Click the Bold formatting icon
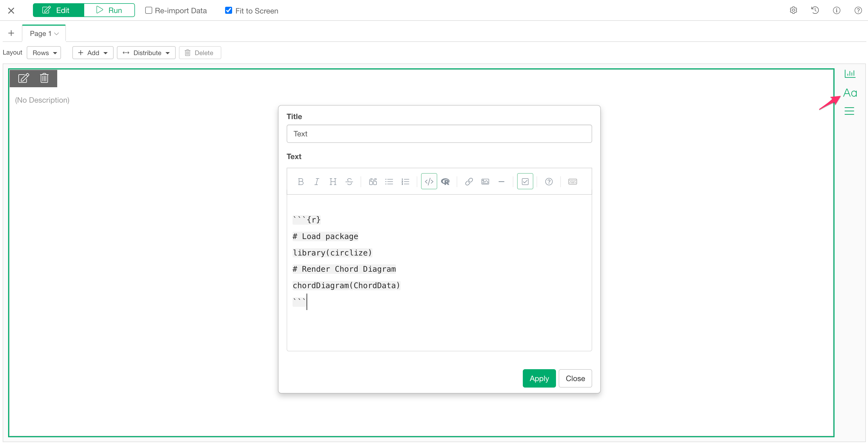Viewport: 868px width, 444px height. pyautogui.click(x=301, y=182)
